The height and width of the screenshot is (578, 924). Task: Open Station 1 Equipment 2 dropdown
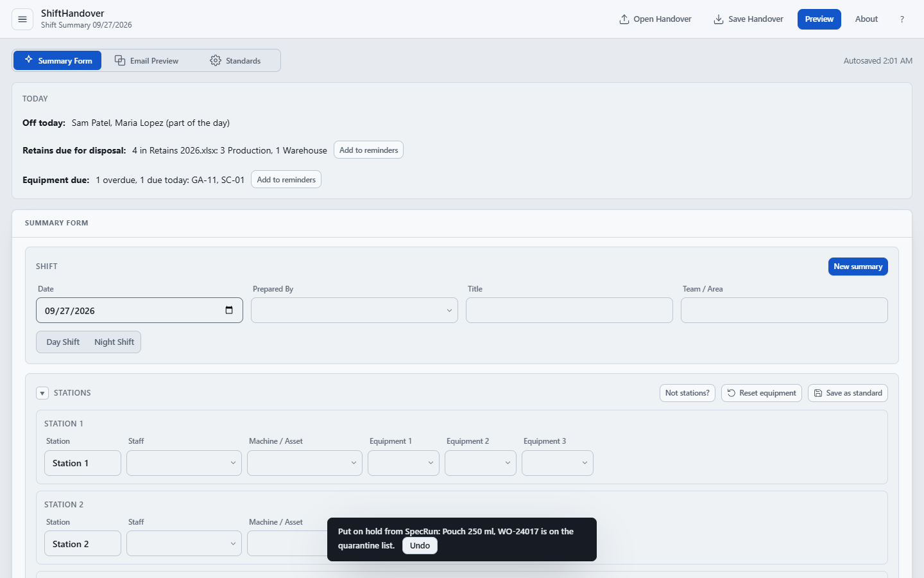coord(481,463)
